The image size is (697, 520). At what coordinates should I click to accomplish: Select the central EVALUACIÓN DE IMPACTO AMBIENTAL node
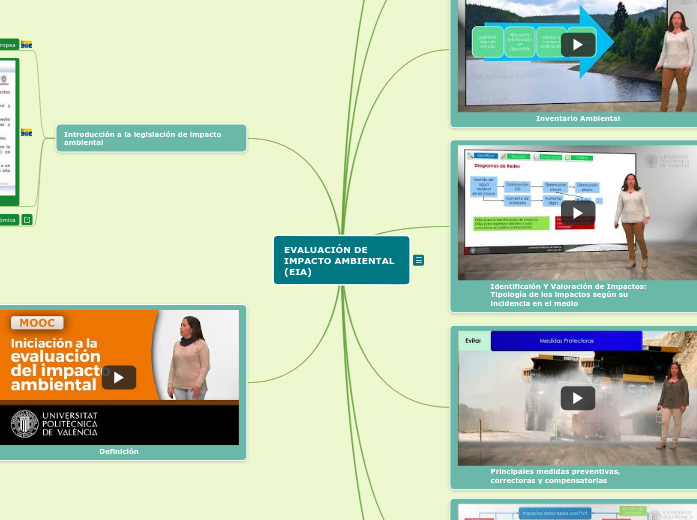coord(340,260)
